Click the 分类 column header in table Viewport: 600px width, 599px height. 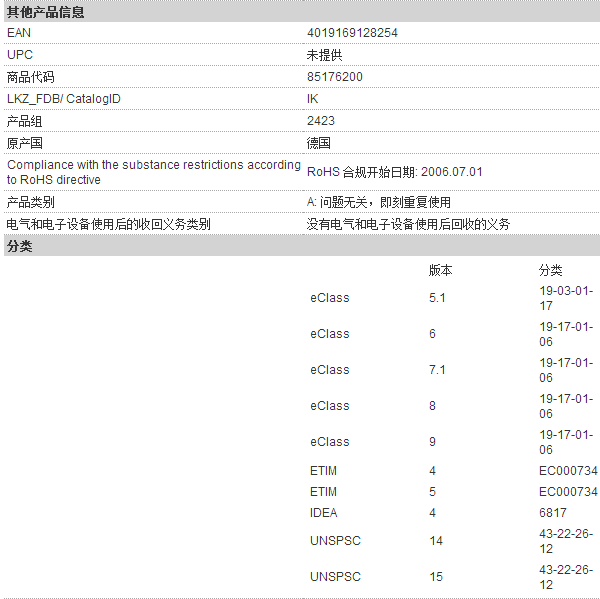coord(550,271)
